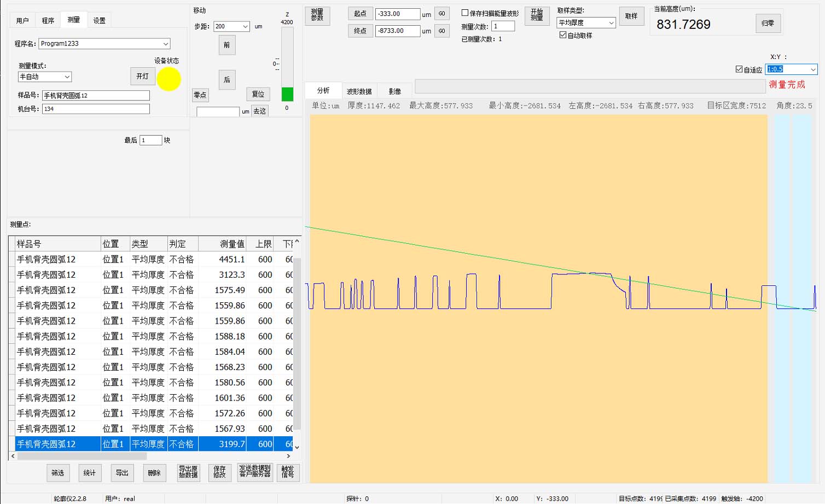
Task: Click the 导出 export button
Action: [x=122, y=473]
